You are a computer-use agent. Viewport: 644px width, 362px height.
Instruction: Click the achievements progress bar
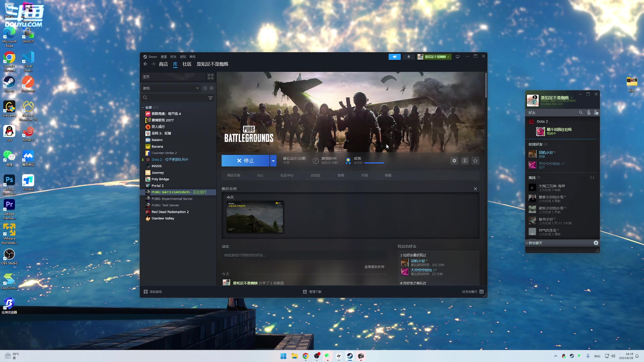[x=374, y=163]
